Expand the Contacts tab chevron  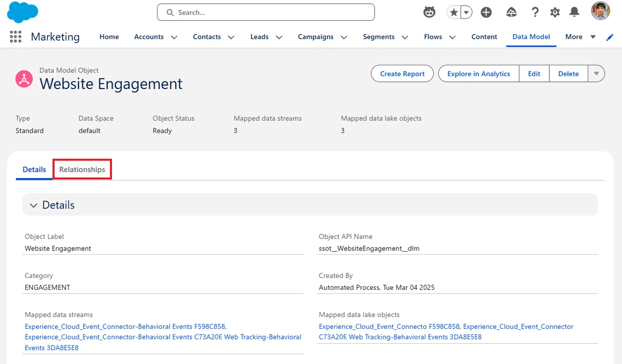pos(231,37)
